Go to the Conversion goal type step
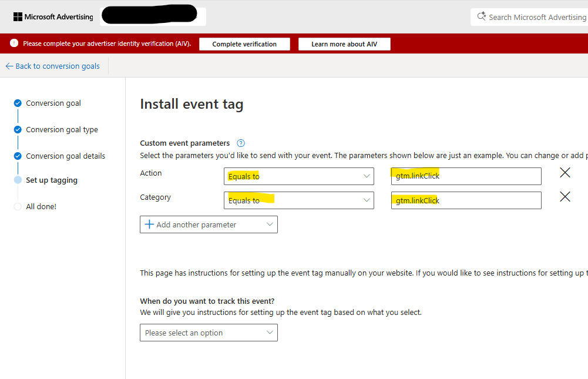 62,130
